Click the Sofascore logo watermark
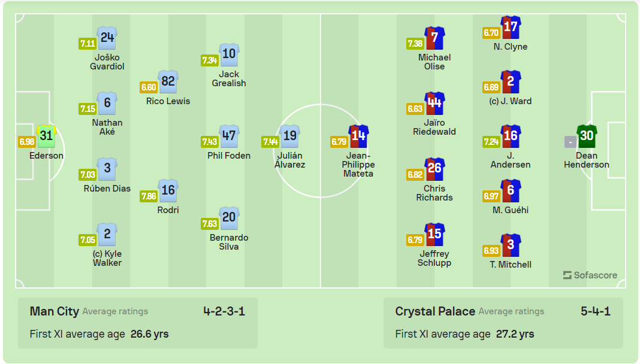This screenshot has width=640, height=364. click(589, 275)
